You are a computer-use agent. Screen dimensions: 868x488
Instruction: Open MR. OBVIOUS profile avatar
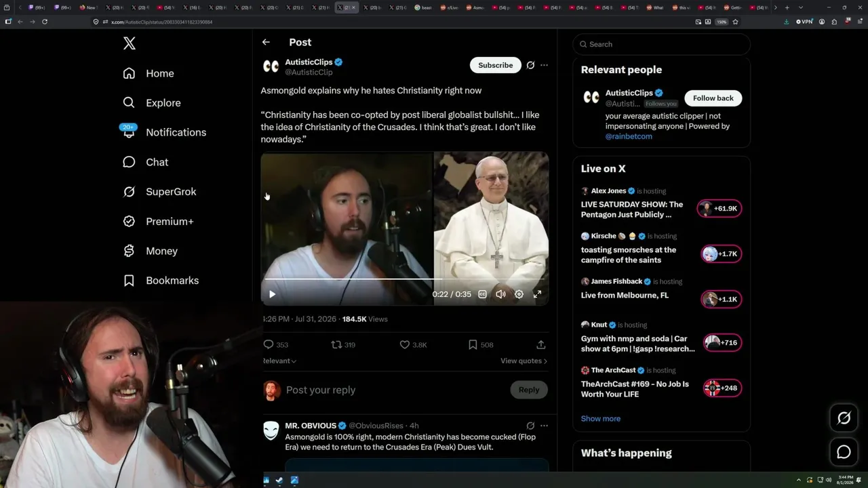click(271, 430)
